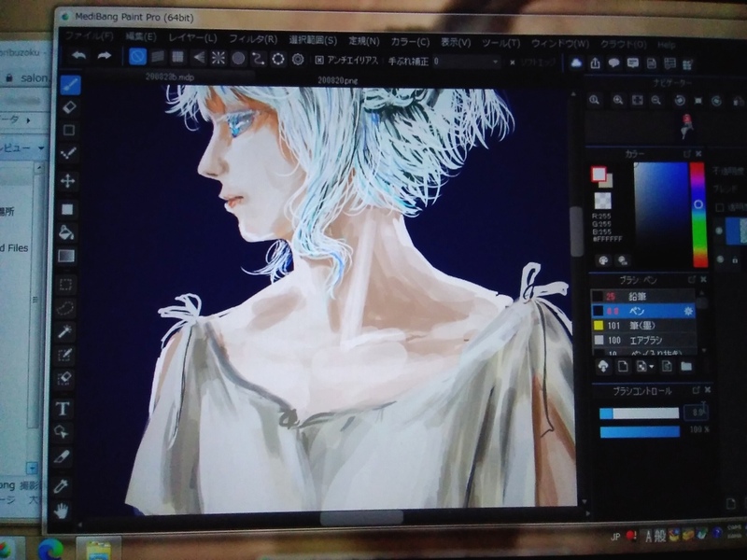
Task: Open the brush folder icon
Action: pos(686,366)
